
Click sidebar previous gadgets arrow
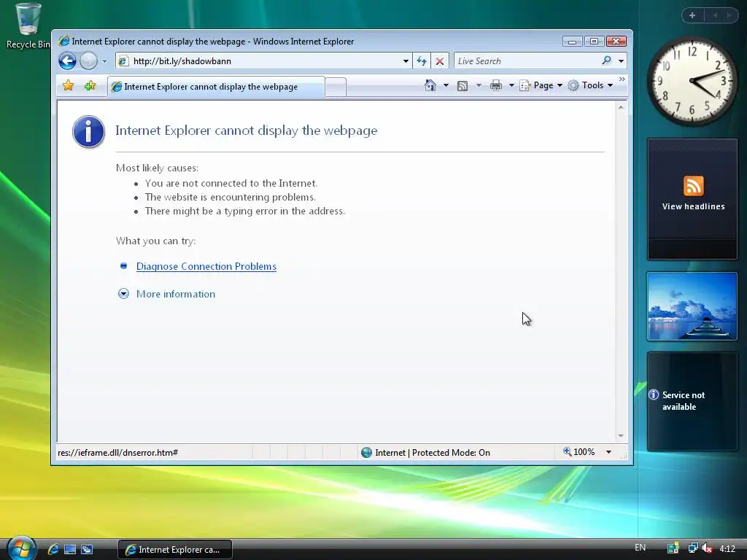point(715,15)
